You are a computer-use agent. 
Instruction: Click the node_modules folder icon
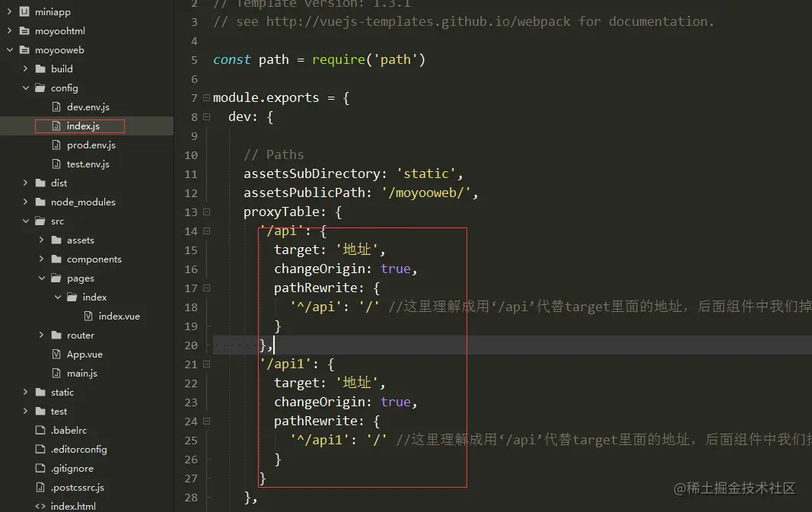pyautogui.click(x=40, y=202)
